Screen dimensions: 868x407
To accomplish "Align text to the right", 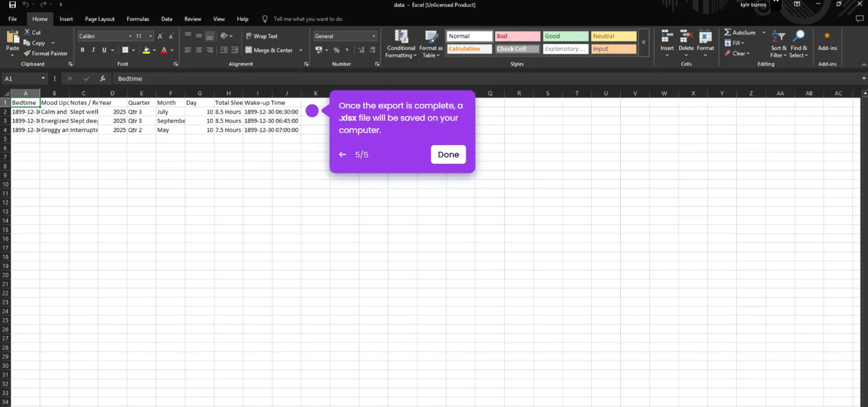I will coord(210,50).
